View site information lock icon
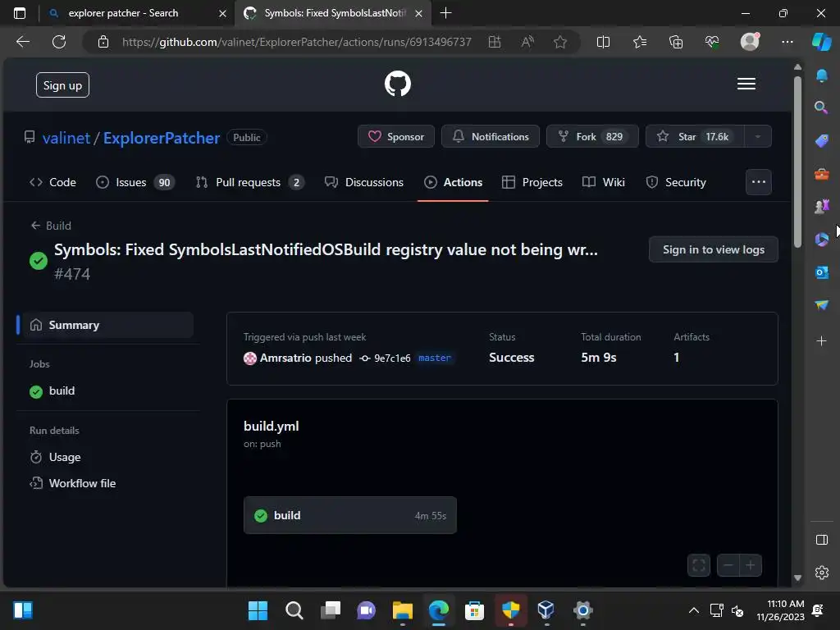 click(x=103, y=42)
